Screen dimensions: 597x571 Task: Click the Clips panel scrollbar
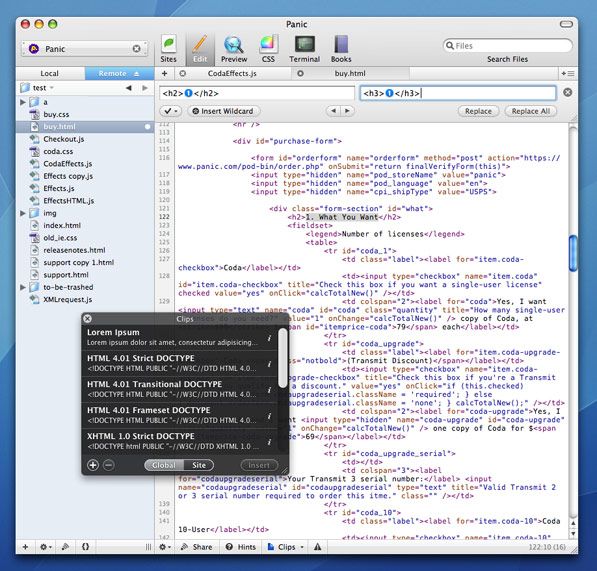pos(282,358)
